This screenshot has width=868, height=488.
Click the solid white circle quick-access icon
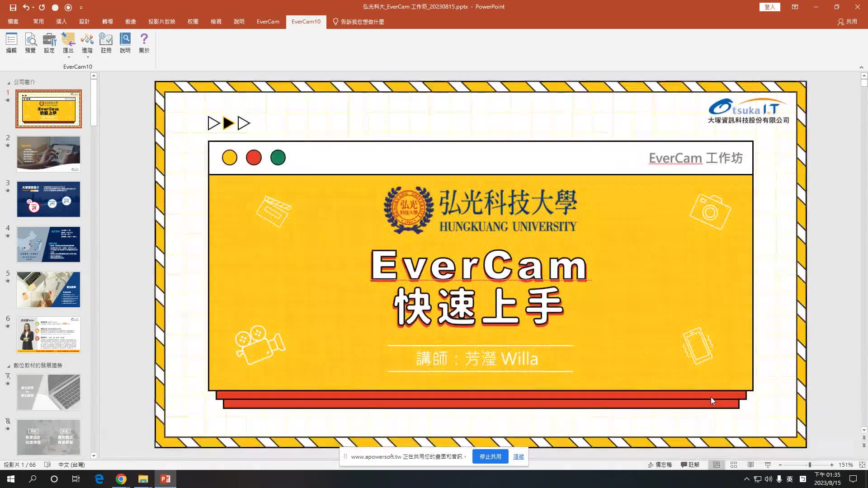[x=55, y=7]
